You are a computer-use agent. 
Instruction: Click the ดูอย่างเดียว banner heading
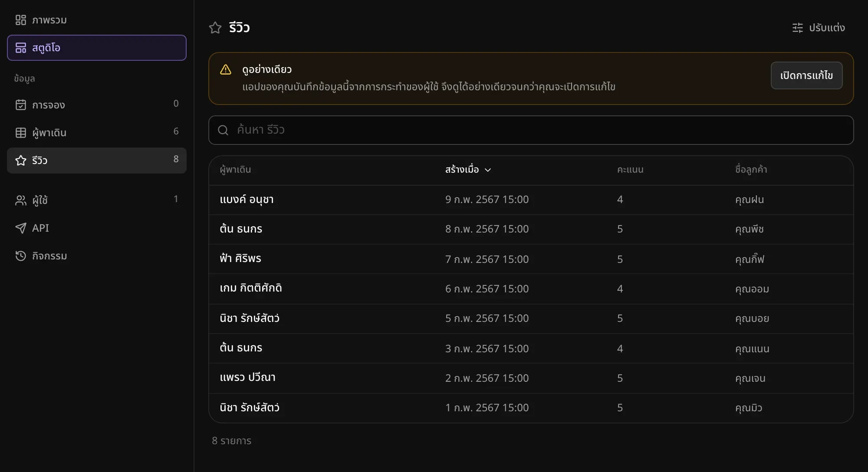tap(267, 70)
